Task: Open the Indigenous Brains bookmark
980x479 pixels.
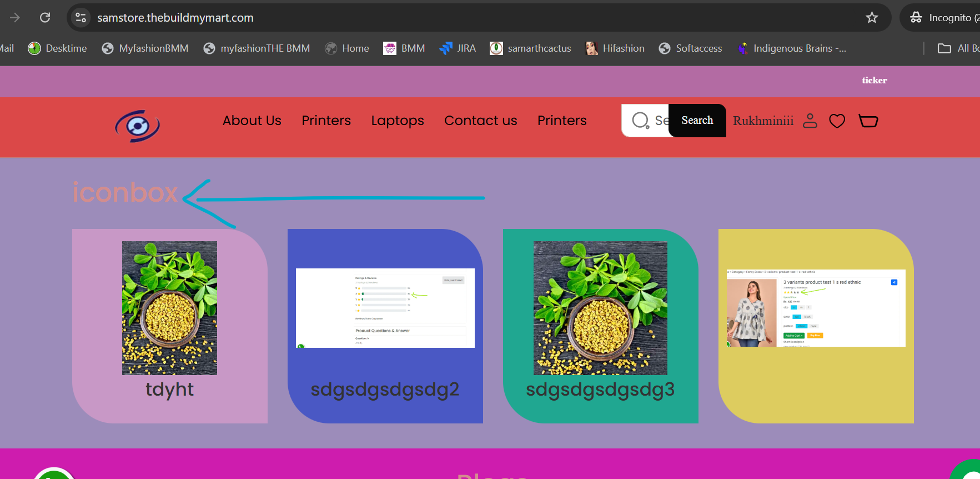Action: (x=791, y=48)
